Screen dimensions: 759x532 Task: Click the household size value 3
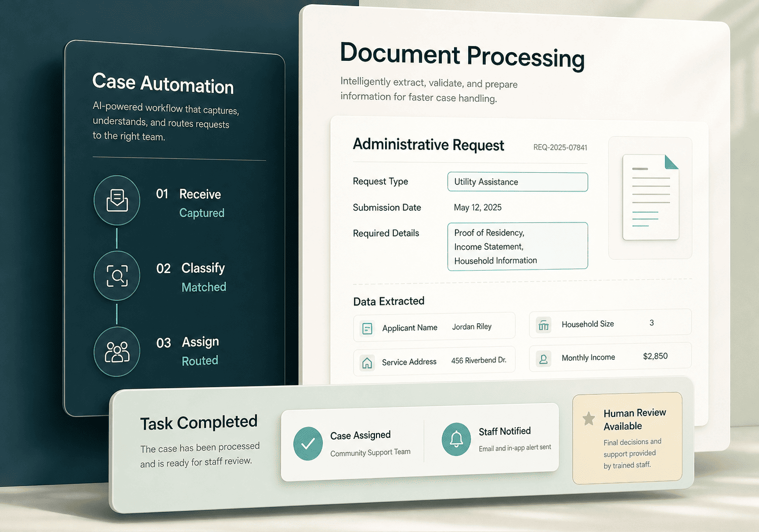[652, 323]
